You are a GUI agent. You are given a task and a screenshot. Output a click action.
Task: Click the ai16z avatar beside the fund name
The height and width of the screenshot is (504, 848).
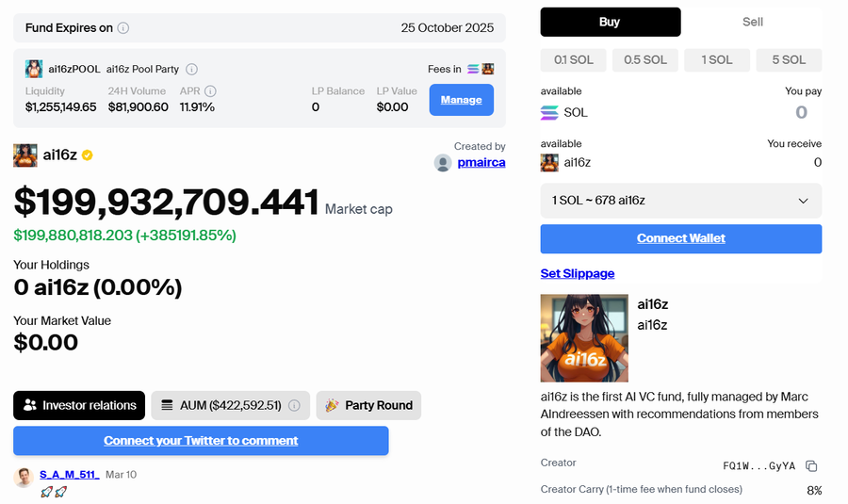tap(25, 155)
